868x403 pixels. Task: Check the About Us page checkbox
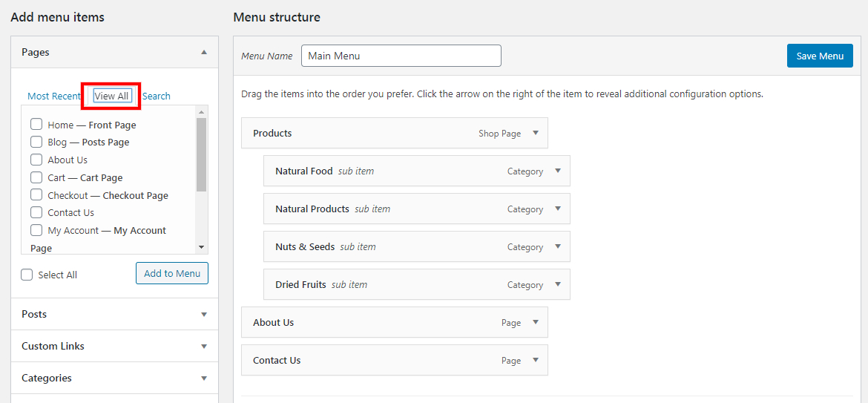pyautogui.click(x=36, y=160)
